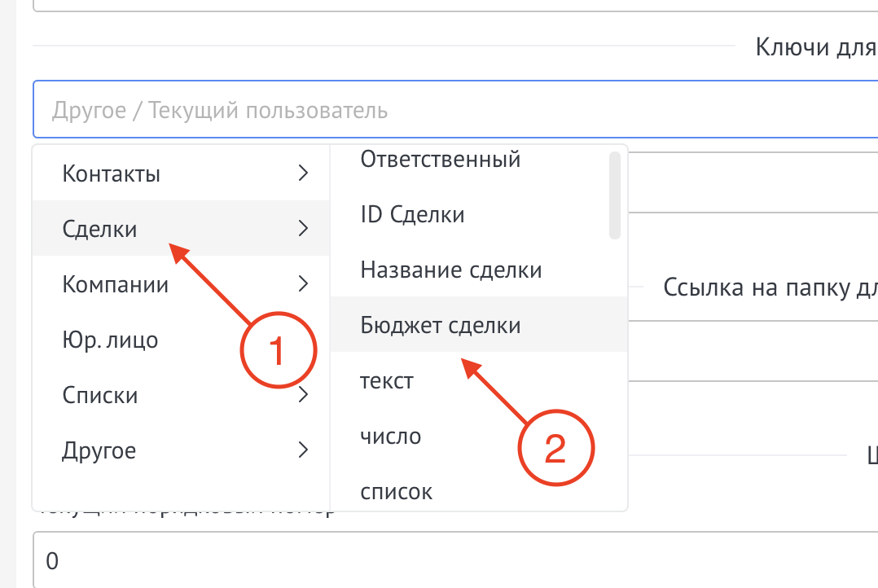The height and width of the screenshot is (588, 878).
Task: Pick the Название сделки field
Action: pyautogui.click(x=479, y=270)
